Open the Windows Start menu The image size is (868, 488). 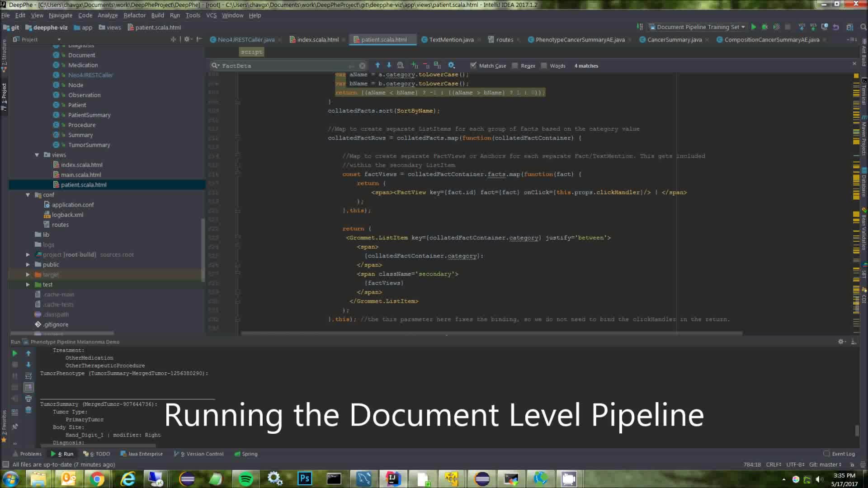(x=11, y=479)
